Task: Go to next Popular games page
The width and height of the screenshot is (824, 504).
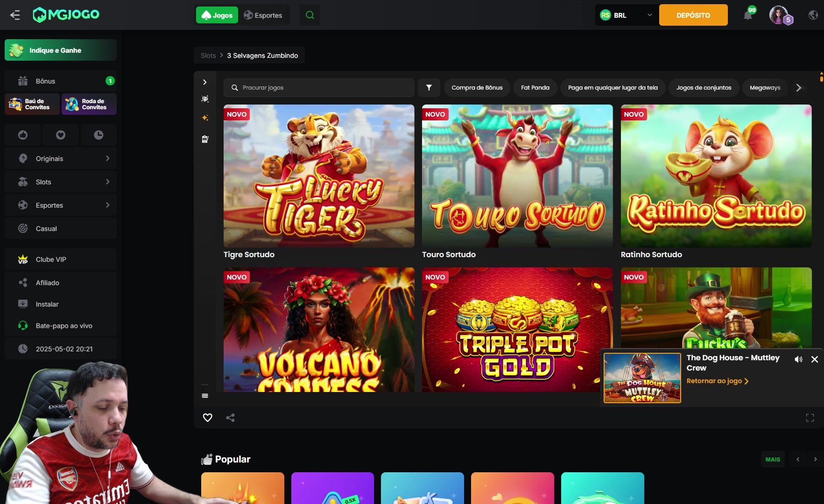Action: point(816,459)
